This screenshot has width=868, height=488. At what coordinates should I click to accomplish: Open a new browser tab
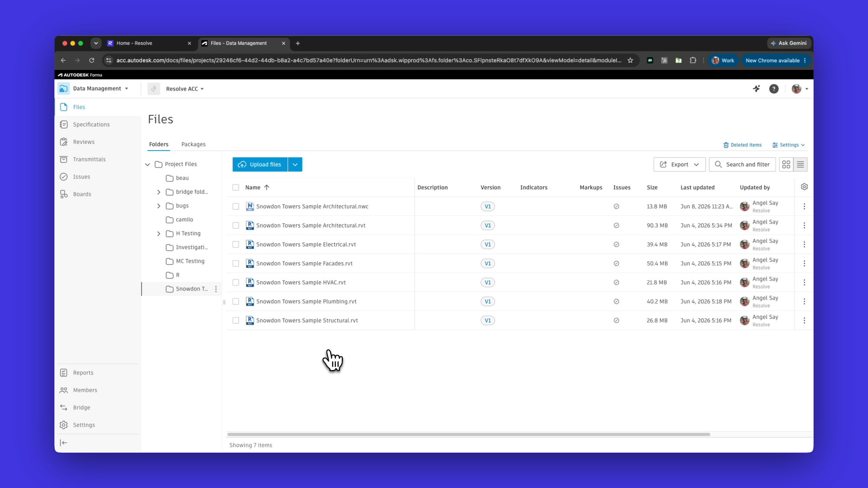pyautogui.click(x=298, y=43)
